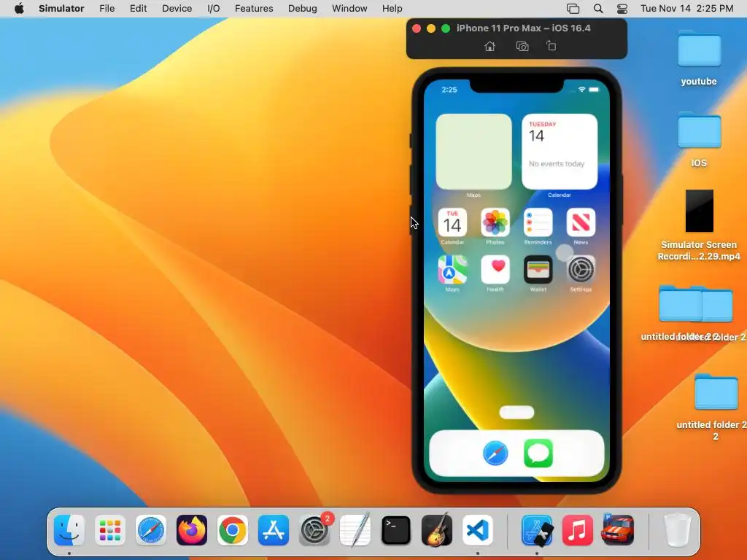Open the Features menu
Viewport: 747px width, 560px height.
point(254,9)
